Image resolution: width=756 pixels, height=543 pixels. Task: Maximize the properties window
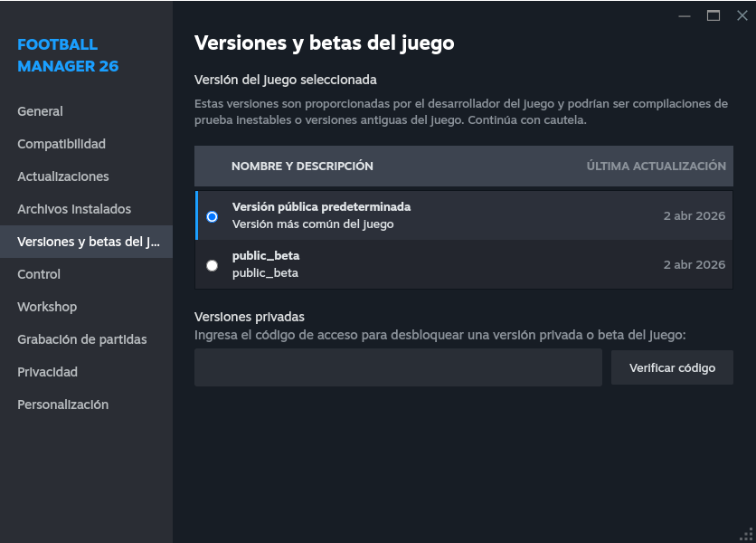click(x=713, y=16)
